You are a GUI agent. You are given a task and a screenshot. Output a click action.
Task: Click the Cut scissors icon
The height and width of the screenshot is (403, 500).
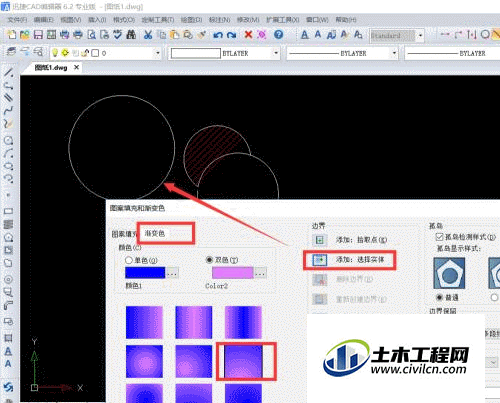pos(148,35)
